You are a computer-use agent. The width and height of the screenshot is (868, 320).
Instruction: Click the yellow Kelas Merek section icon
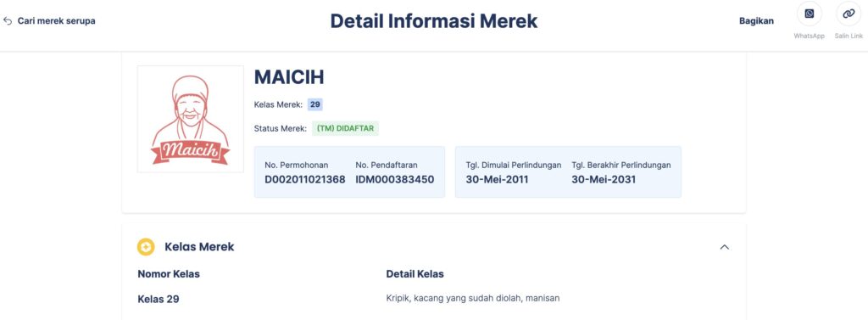[146, 247]
